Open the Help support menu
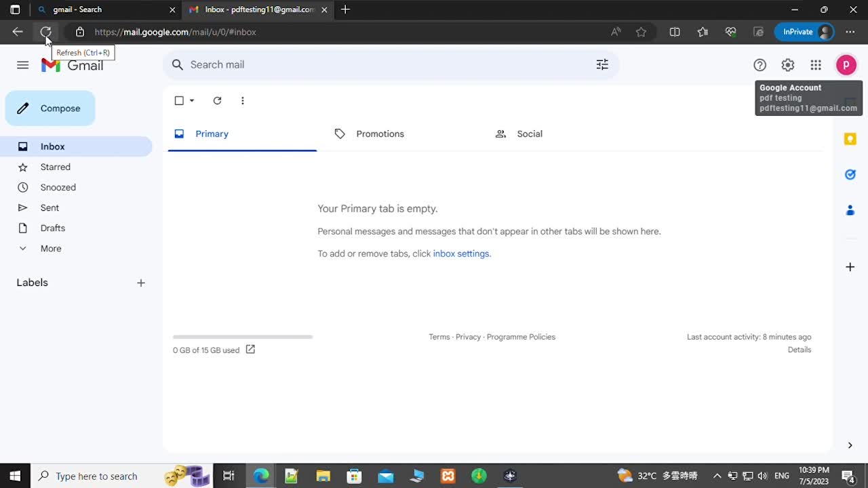Image resolution: width=868 pixels, height=488 pixels. click(x=759, y=64)
